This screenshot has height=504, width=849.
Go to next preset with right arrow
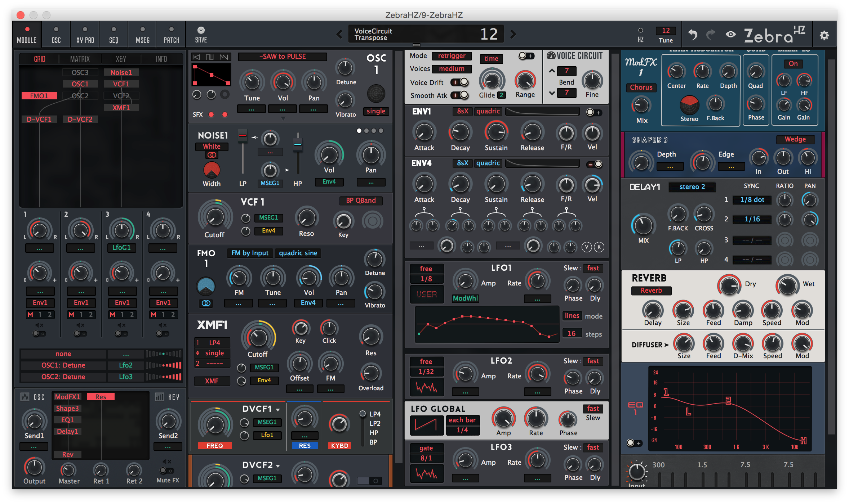coord(513,35)
